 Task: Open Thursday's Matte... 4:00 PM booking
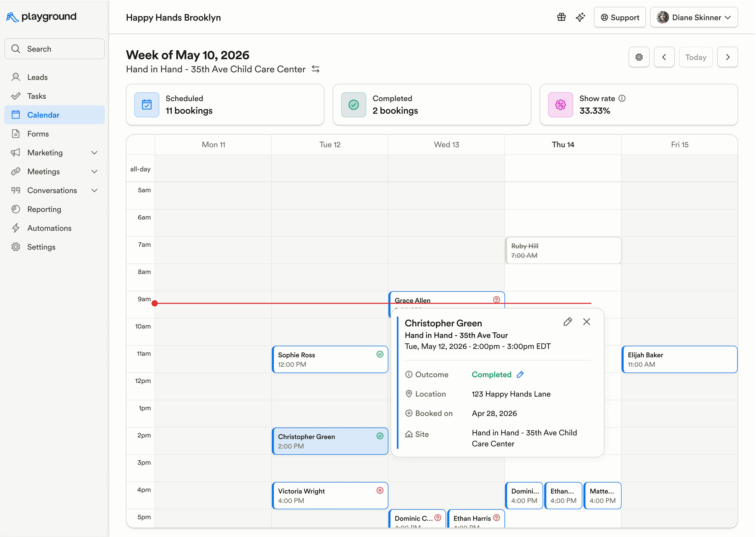coord(603,496)
